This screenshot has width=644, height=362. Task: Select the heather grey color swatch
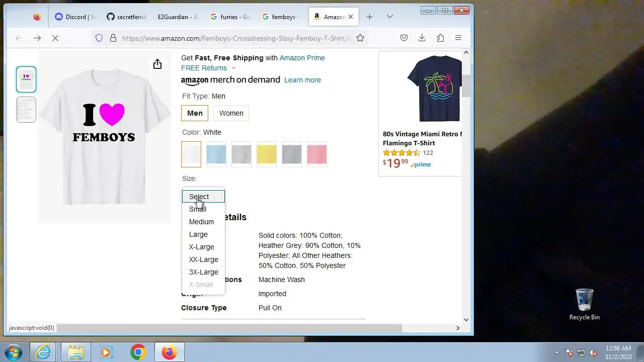click(x=292, y=154)
